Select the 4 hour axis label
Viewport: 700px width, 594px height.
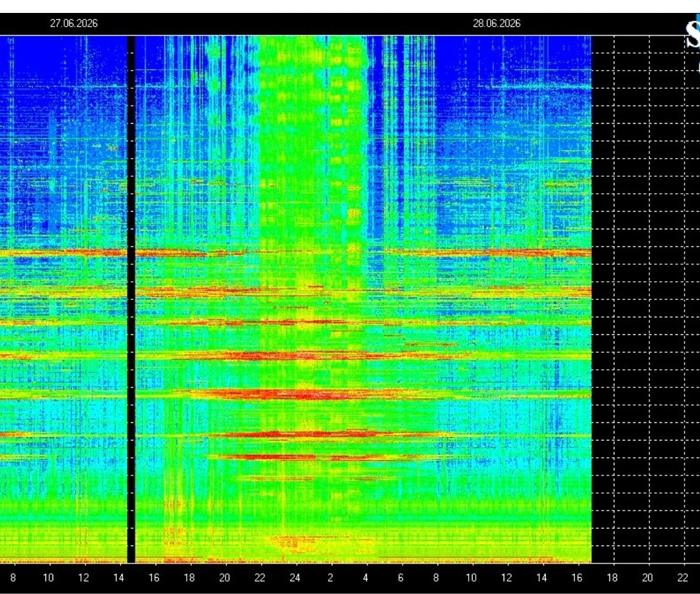tap(365, 578)
